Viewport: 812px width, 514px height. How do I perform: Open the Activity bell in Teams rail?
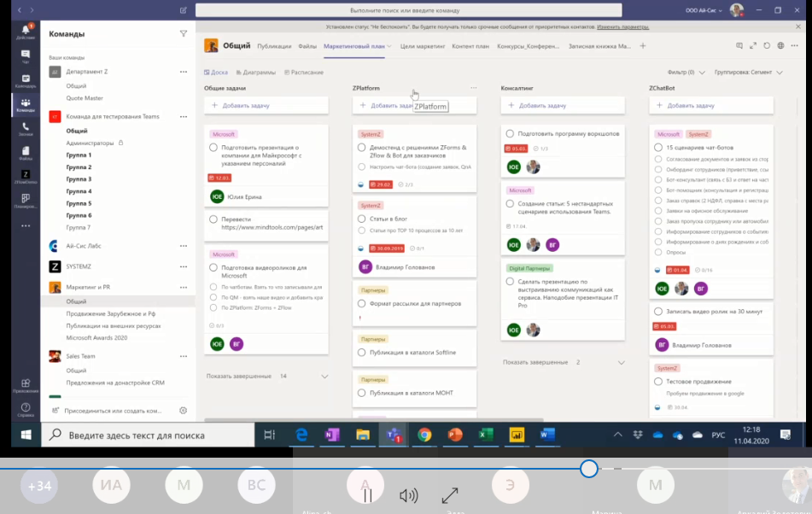[x=26, y=31]
